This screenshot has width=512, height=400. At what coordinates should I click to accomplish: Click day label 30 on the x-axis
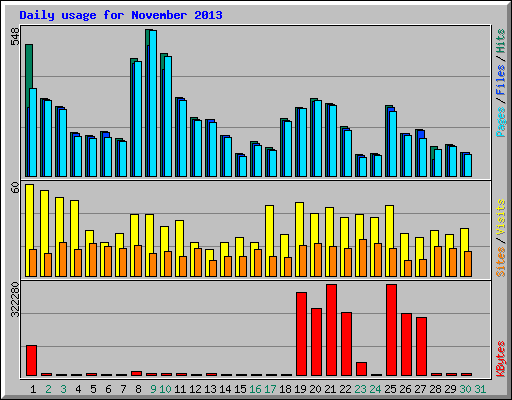coord(465,389)
